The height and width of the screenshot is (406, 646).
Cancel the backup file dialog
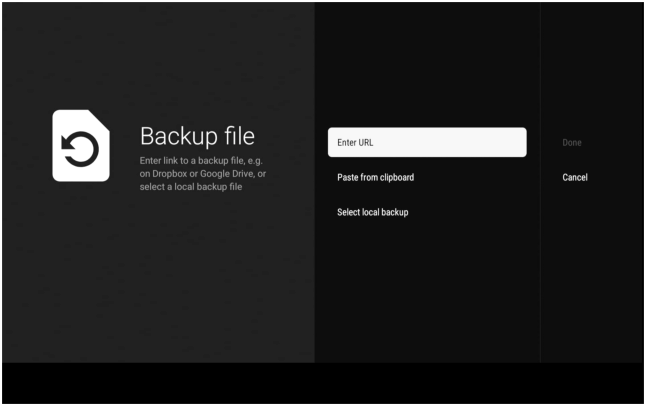click(x=575, y=177)
